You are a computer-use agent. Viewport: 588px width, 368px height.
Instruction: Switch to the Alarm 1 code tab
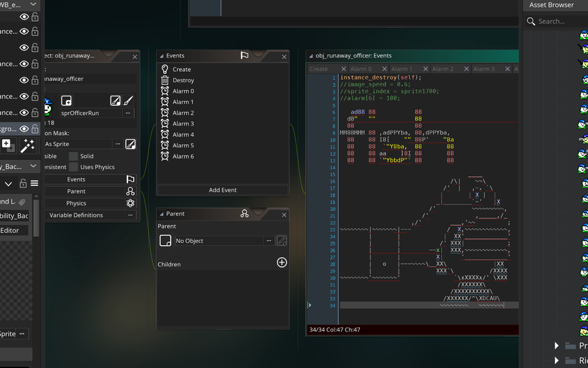(402, 69)
